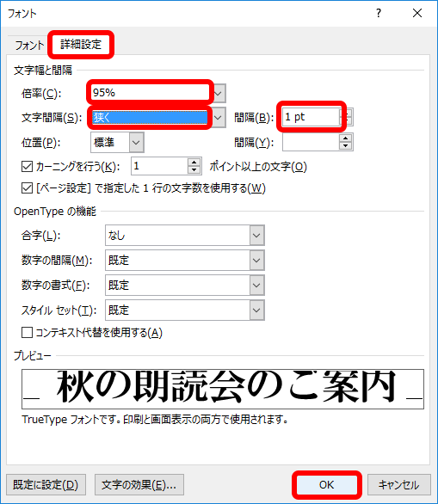Increase the 間隔(Y) value with the up arrow

[x=346, y=138]
